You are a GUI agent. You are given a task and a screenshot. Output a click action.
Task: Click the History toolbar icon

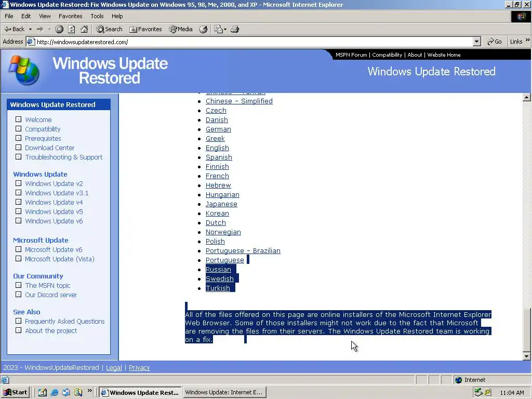pos(203,29)
